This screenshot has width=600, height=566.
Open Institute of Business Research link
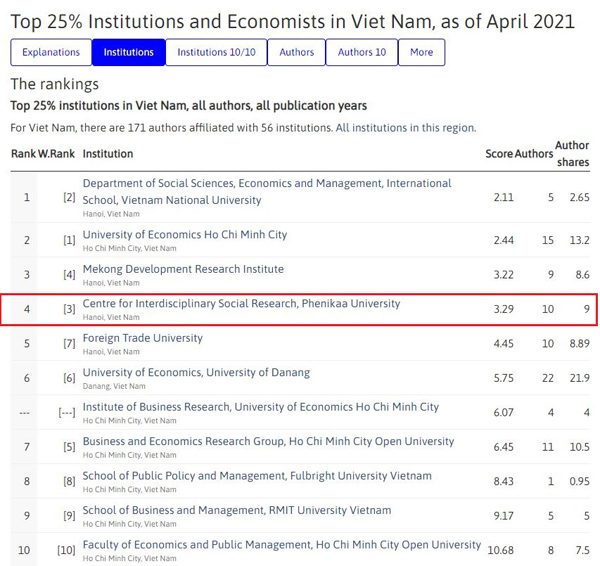pyautogui.click(x=260, y=407)
